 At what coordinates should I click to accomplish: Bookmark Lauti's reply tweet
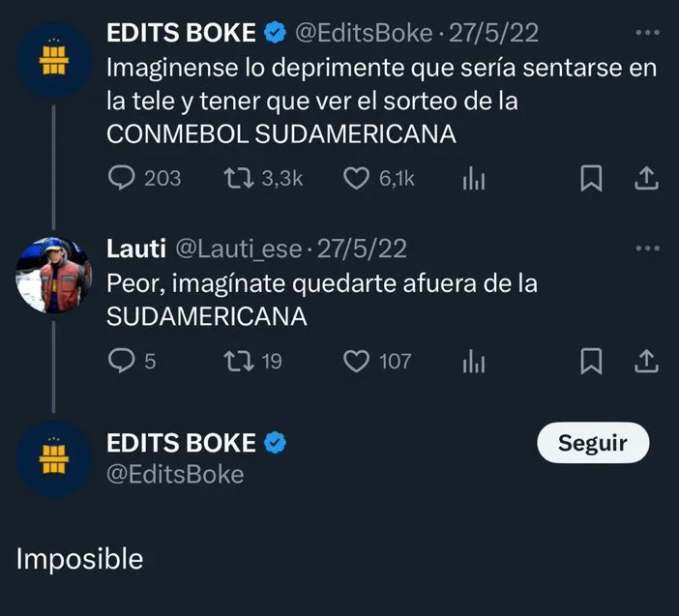[591, 362]
